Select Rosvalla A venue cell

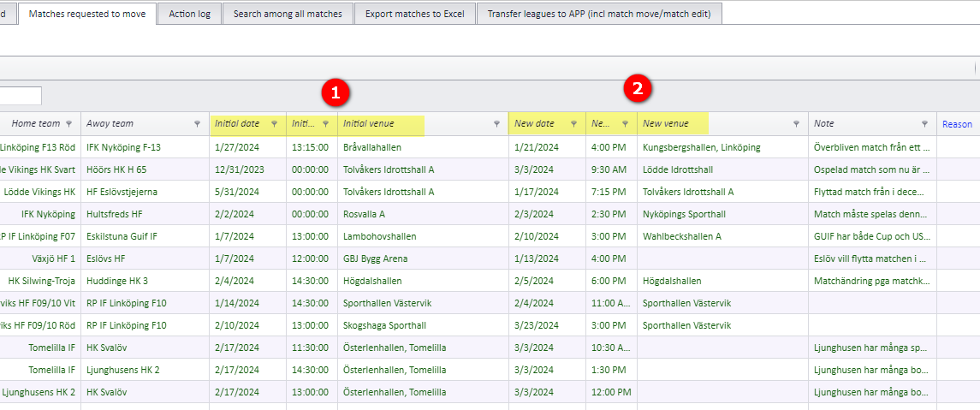423,214
